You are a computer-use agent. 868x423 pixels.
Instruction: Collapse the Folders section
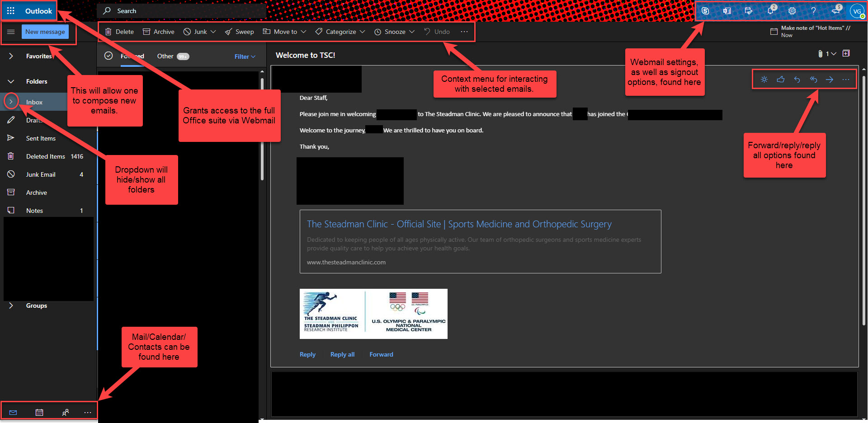click(x=11, y=81)
